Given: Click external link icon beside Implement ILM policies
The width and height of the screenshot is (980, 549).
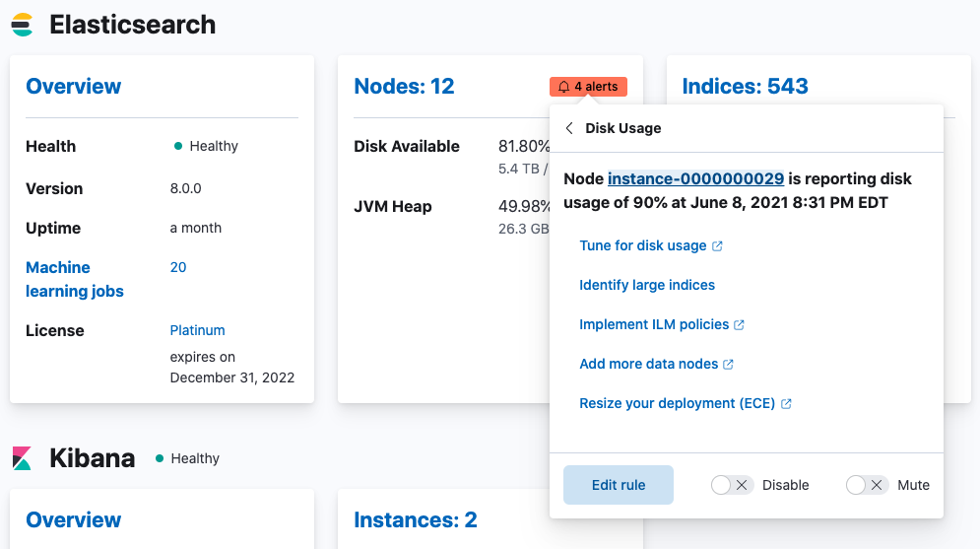Looking at the screenshot, I should pyautogui.click(x=740, y=325).
